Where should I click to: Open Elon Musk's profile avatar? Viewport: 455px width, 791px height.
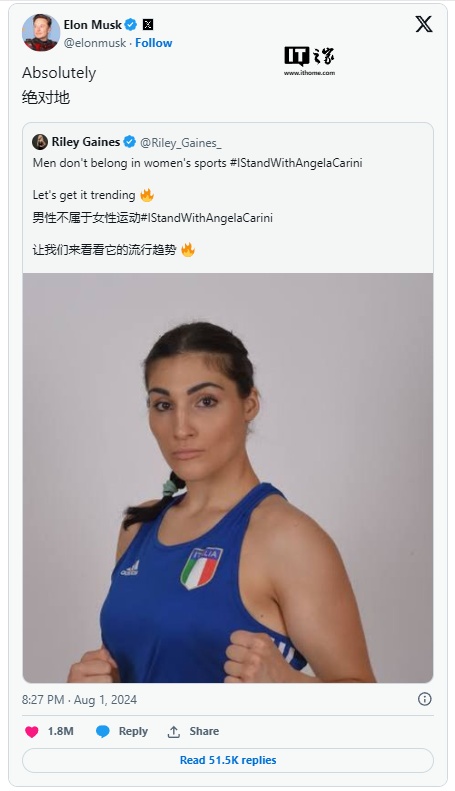coord(41,33)
